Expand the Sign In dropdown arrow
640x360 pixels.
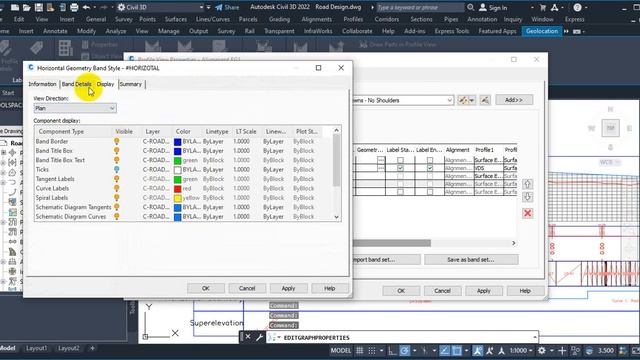click(x=532, y=7)
